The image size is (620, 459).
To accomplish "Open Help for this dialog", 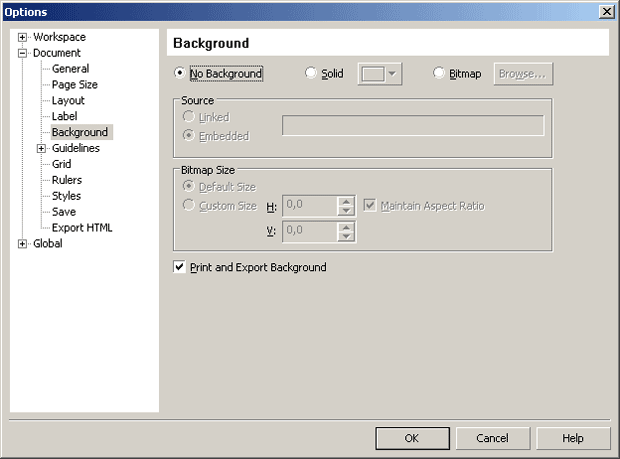I will point(573,438).
